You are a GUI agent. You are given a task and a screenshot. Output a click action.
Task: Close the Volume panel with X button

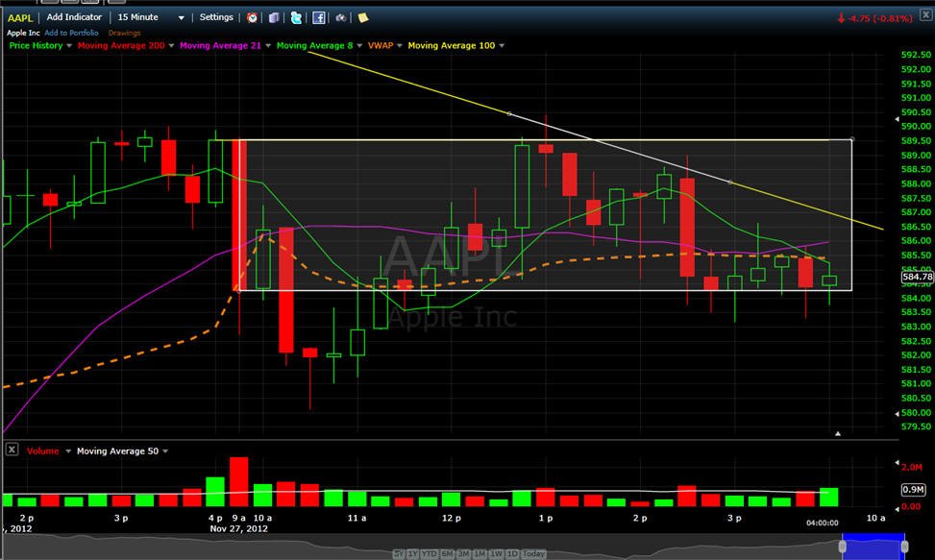pyautogui.click(x=12, y=450)
